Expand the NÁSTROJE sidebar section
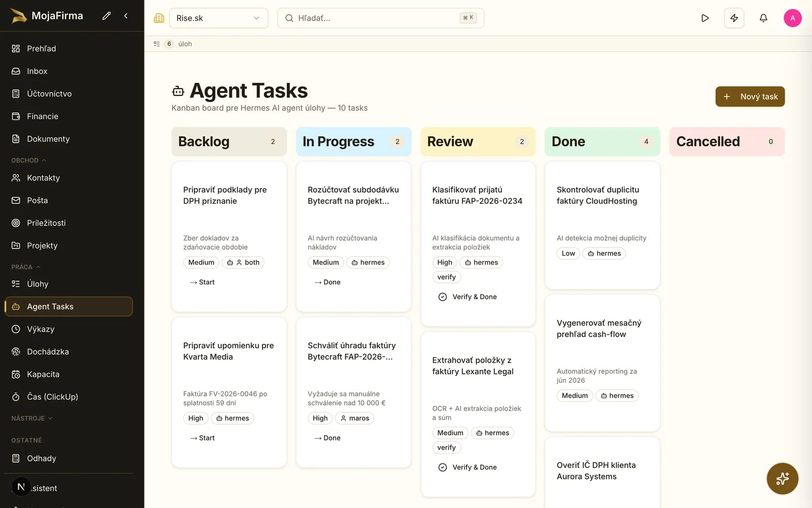Viewport: 812px width, 508px height. pos(32,418)
